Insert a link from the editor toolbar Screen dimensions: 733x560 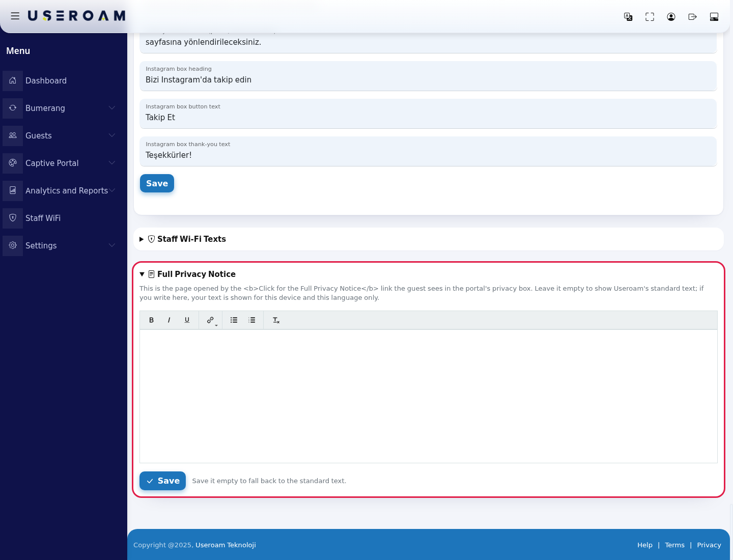tap(211, 320)
